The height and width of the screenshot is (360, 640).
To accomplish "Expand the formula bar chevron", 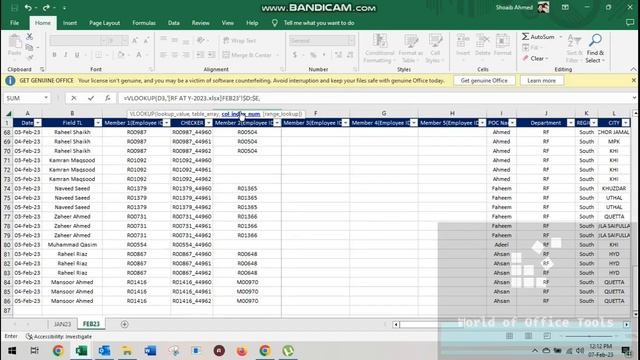I will point(634,98).
